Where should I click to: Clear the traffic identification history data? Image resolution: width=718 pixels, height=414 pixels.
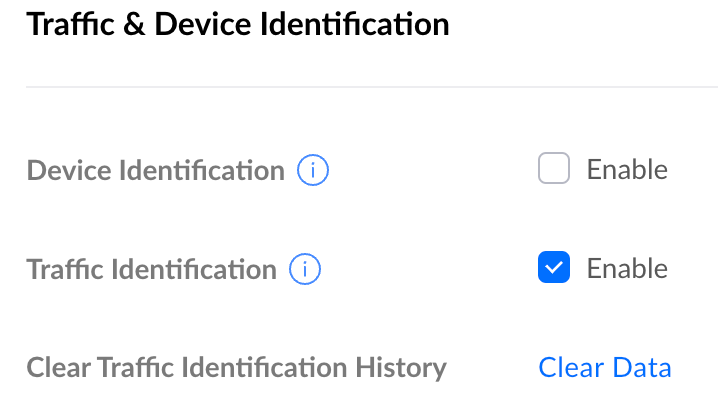[605, 367]
